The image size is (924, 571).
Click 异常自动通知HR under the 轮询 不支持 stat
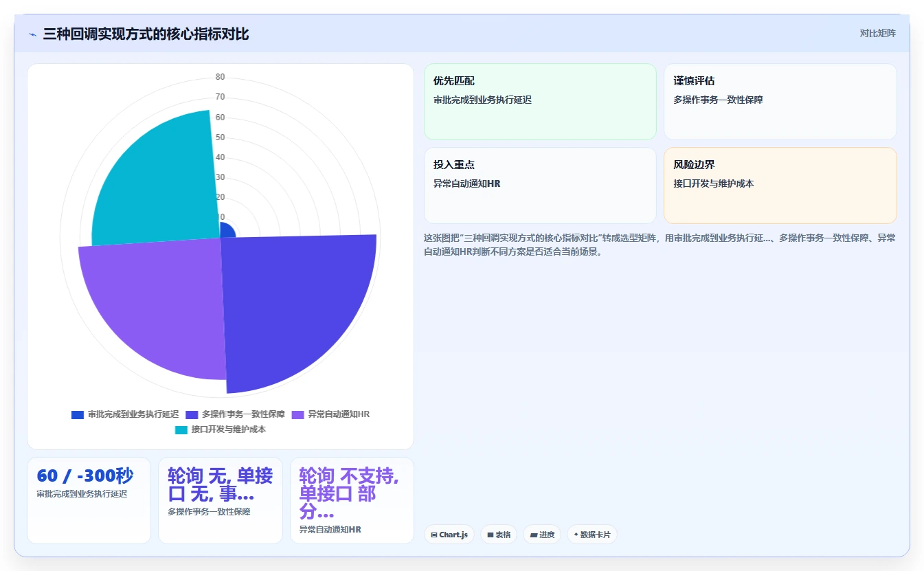(x=330, y=530)
